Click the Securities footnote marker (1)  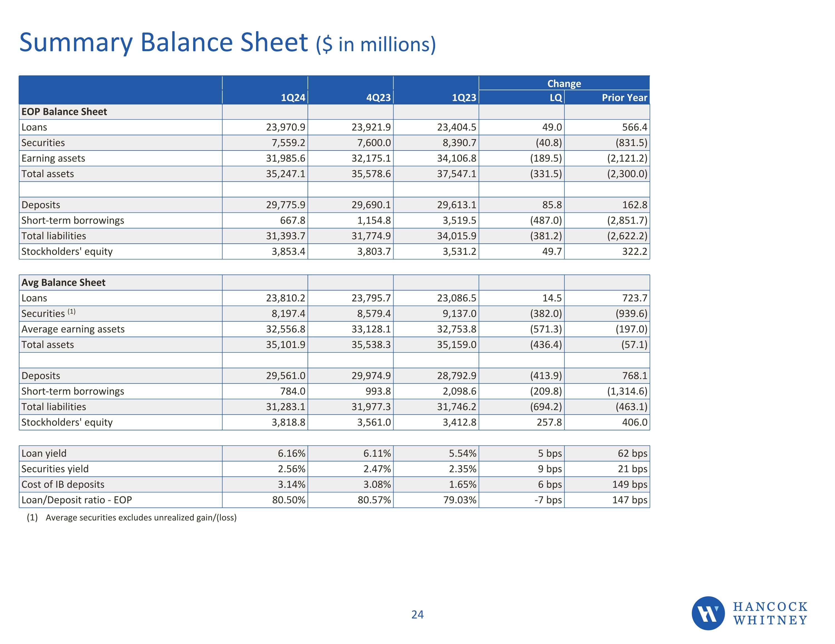[x=72, y=312]
